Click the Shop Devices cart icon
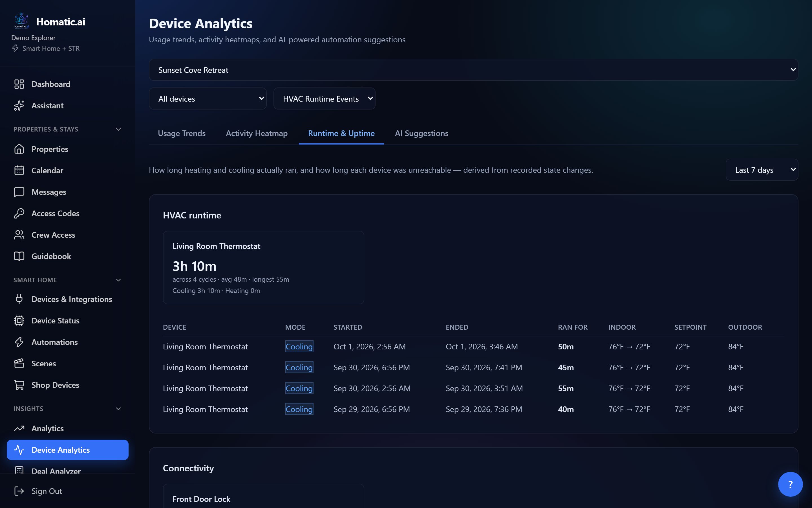Screen dimensions: 812x508 tap(19, 385)
